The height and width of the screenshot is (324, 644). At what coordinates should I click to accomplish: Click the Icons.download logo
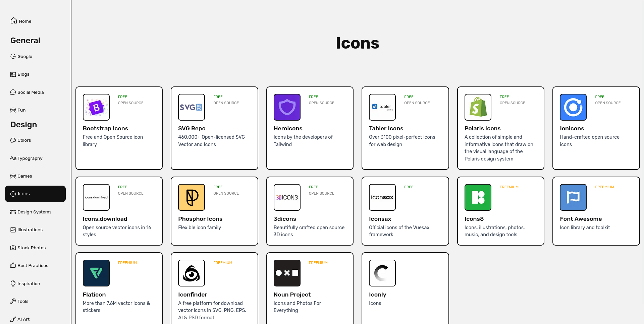[96, 197]
